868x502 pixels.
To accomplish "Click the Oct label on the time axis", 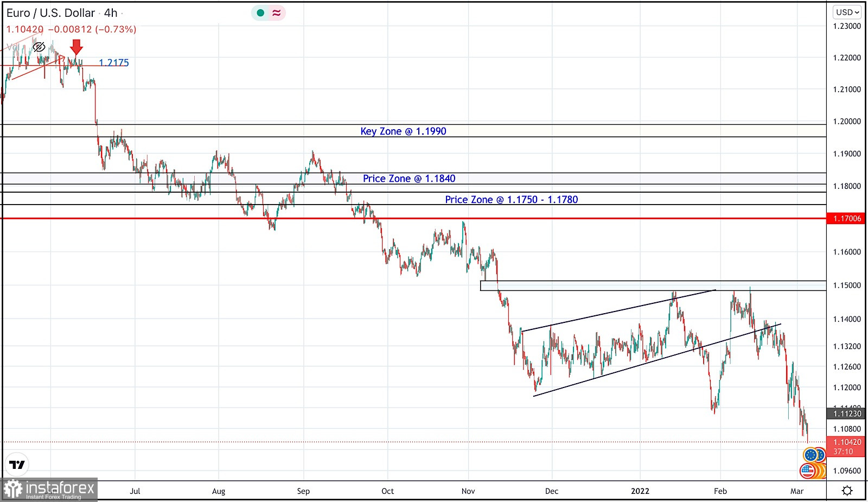I will pyautogui.click(x=387, y=491).
